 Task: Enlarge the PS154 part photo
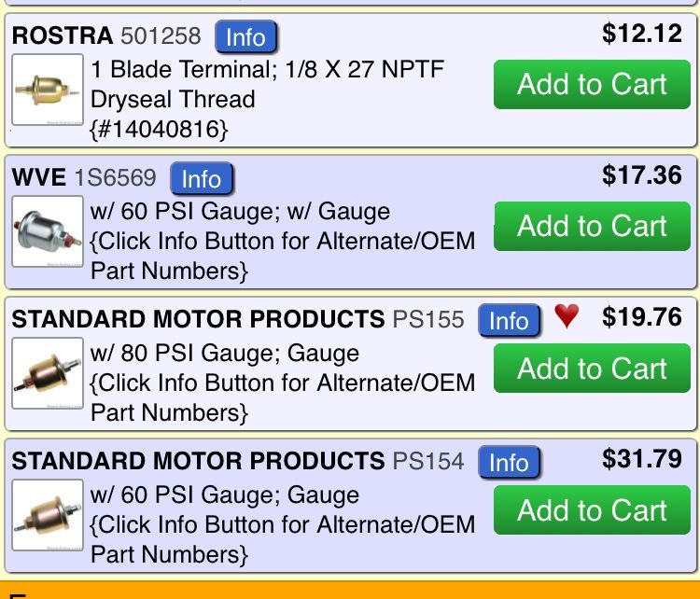click(49, 516)
